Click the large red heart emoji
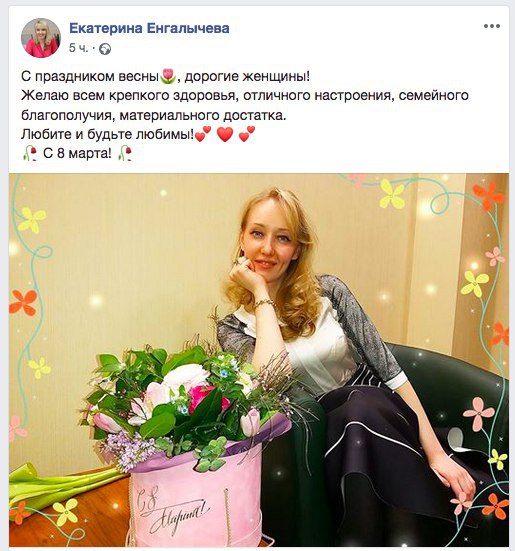Viewport: 515px width, 551px height. [x=225, y=134]
